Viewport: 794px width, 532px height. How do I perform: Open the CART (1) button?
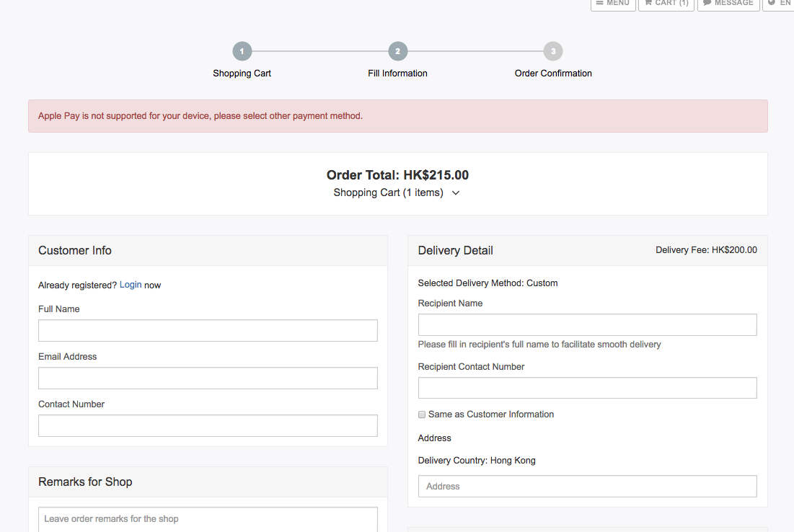(x=666, y=4)
